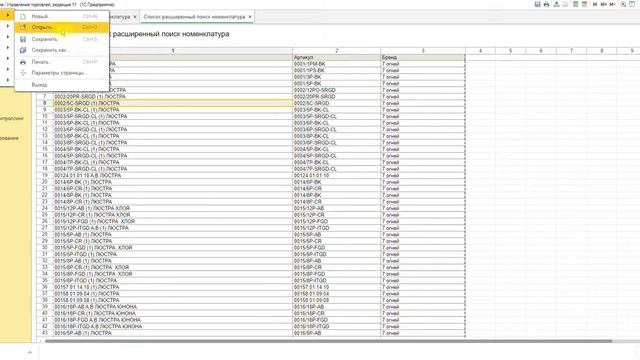Click article cell 00158 01 09 08
Viewport: 640px width, 360px height.
[336, 300]
